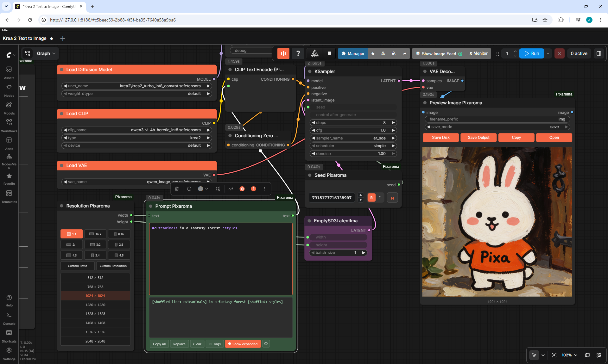Show node info from selection toolbar
The height and width of the screenshot is (364, 608).
pyautogui.click(x=189, y=189)
